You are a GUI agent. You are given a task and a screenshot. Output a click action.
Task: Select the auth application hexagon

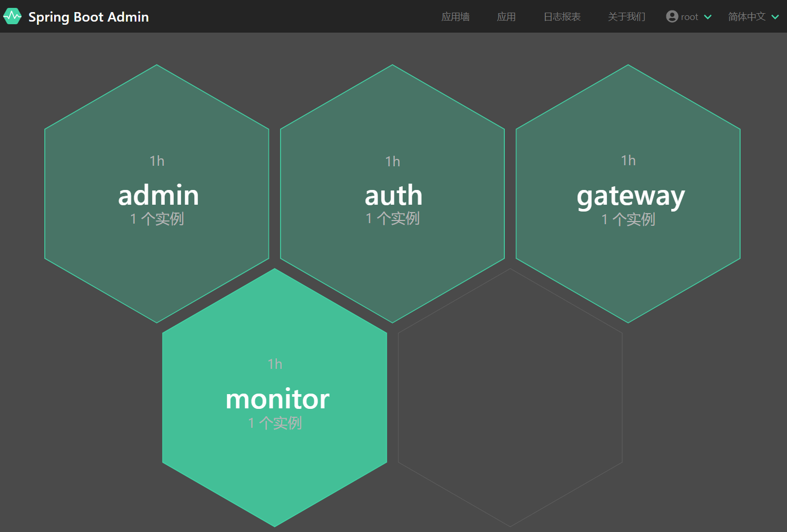coord(393,195)
